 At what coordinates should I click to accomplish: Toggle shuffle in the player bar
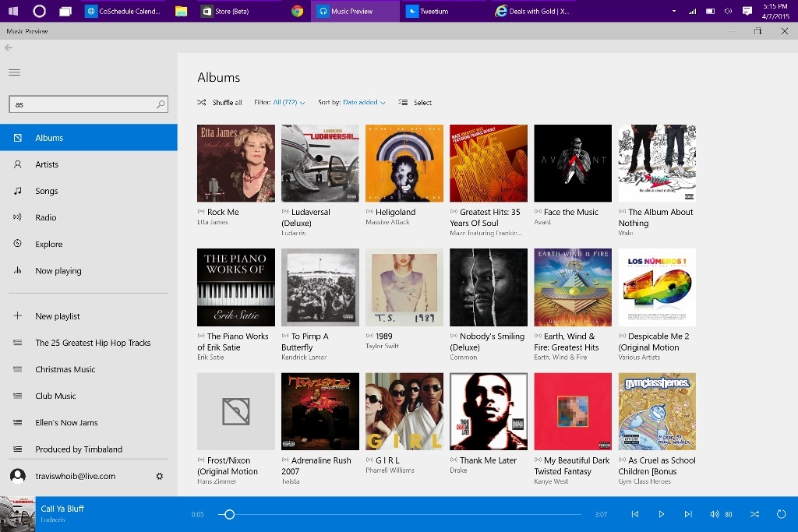tap(754, 514)
